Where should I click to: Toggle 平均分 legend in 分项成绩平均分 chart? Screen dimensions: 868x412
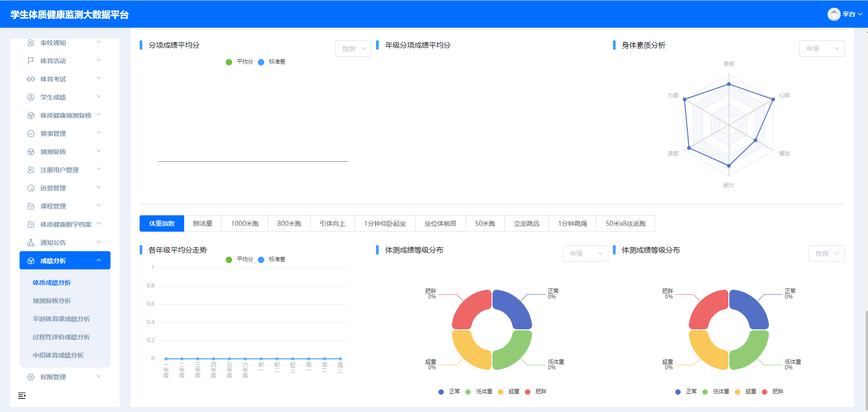(240, 62)
